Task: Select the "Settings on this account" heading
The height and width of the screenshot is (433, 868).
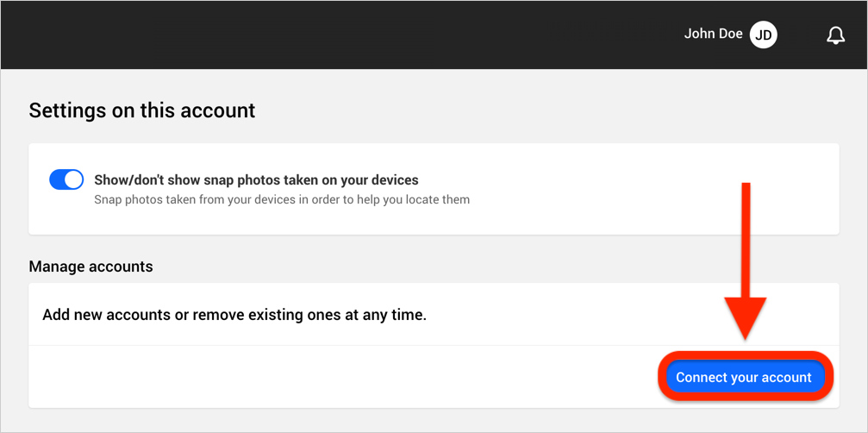Action: coord(142,110)
